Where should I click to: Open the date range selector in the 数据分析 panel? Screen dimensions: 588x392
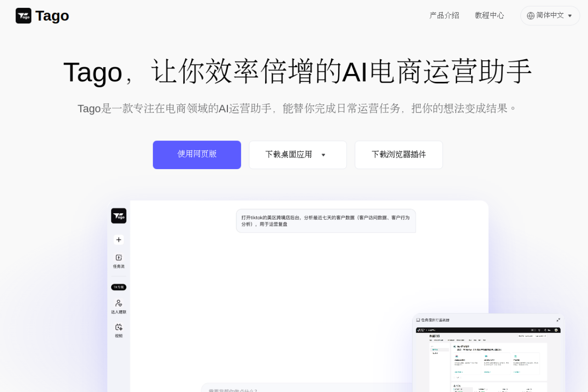click(x=532, y=336)
